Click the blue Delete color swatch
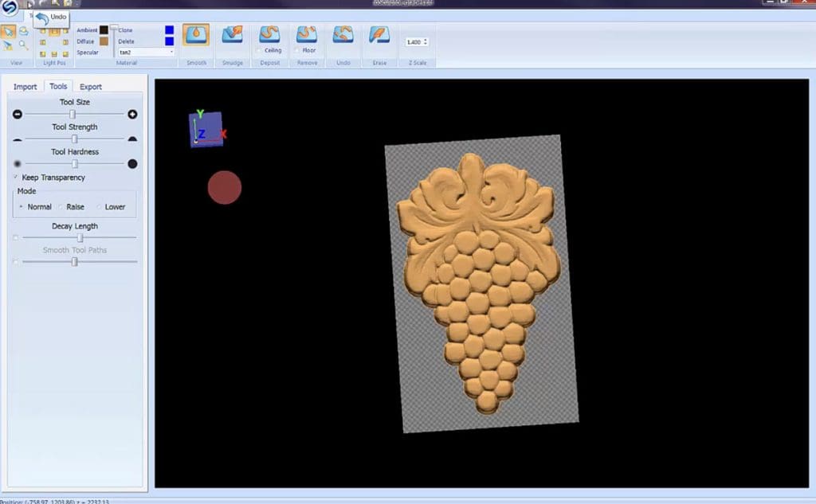Viewport: 816px width, 504px height. (x=169, y=41)
